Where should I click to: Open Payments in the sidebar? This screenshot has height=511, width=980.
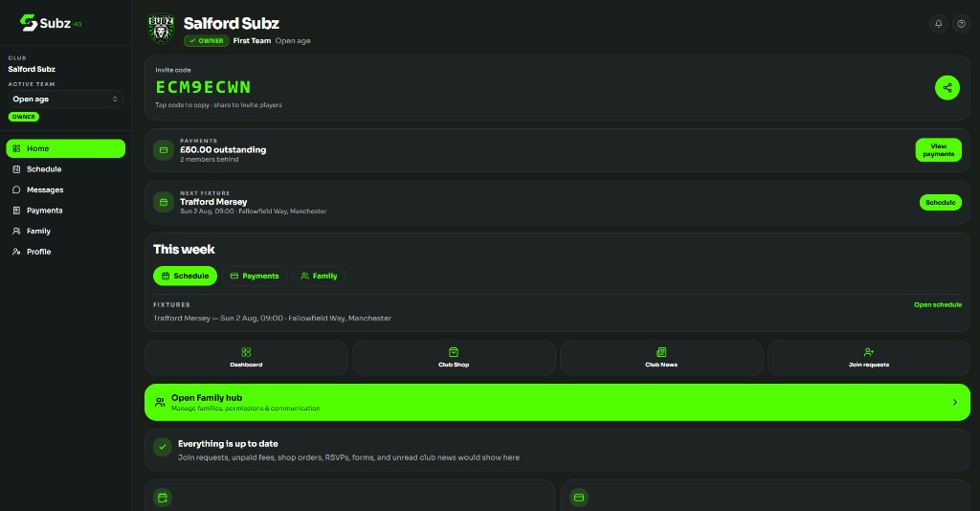(66, 211)
